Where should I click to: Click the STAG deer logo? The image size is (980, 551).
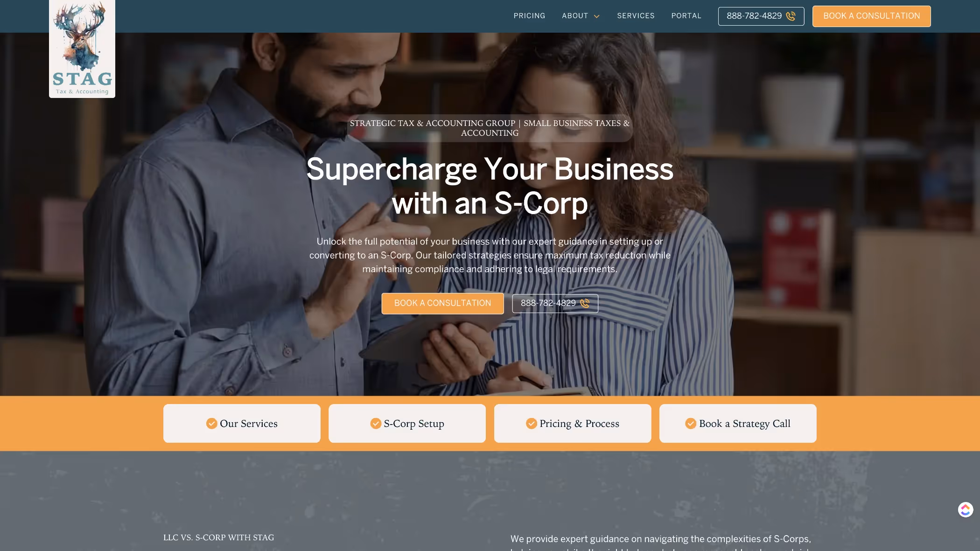82,49
